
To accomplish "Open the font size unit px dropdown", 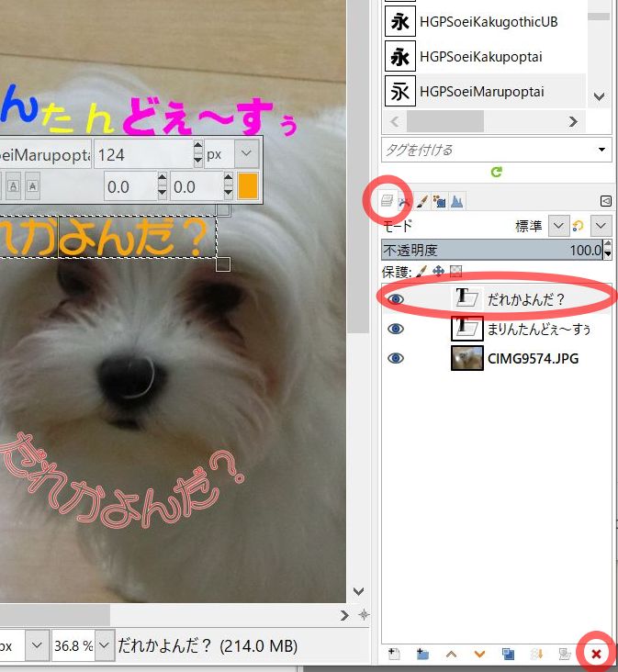I will tap(246, 153).
